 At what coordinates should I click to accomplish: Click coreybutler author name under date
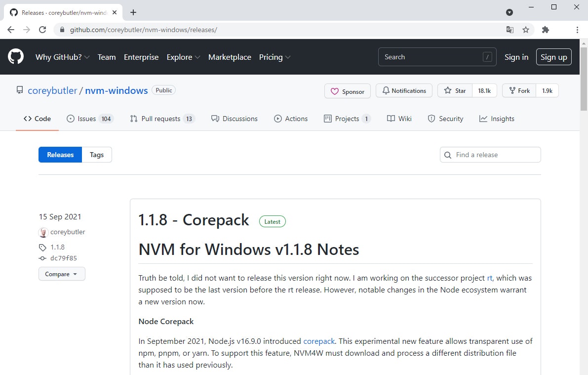[x=68, y=232]
